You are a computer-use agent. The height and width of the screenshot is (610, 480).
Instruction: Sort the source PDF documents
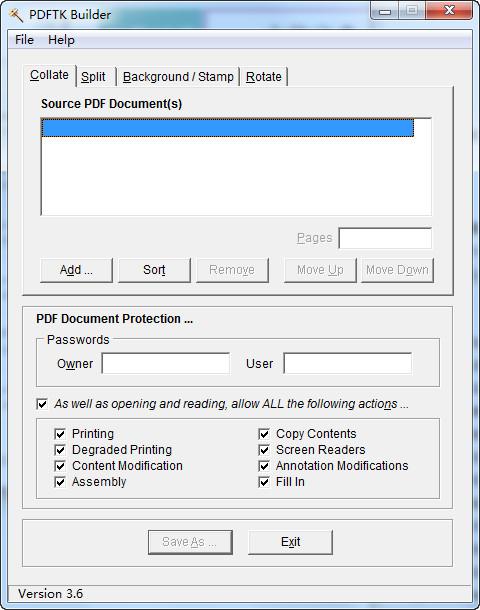[x=154, y=270]
